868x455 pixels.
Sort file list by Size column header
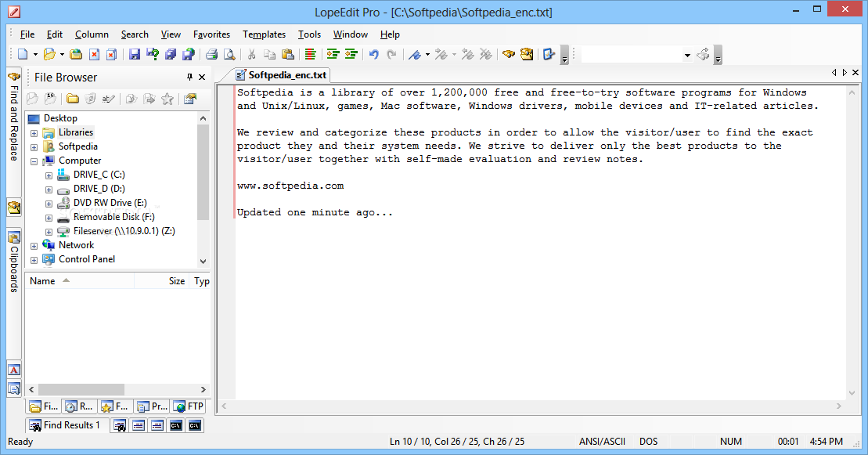[x=162, y=281]
